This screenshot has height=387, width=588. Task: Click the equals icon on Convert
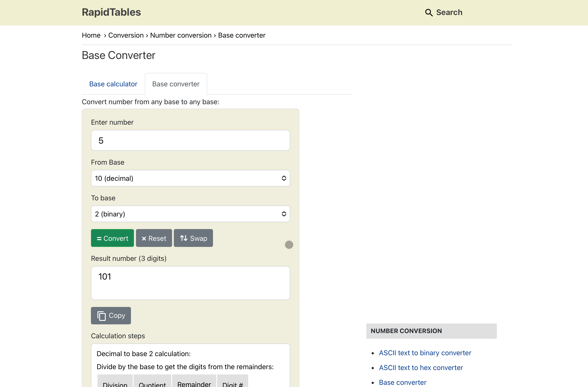click(x=99, y=238)
